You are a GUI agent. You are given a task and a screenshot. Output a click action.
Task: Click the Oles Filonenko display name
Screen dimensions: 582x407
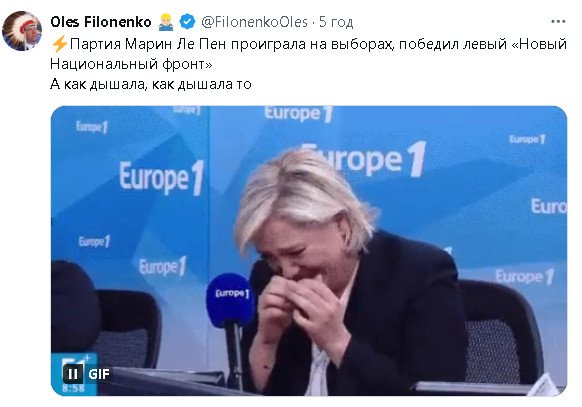point(101,22)
